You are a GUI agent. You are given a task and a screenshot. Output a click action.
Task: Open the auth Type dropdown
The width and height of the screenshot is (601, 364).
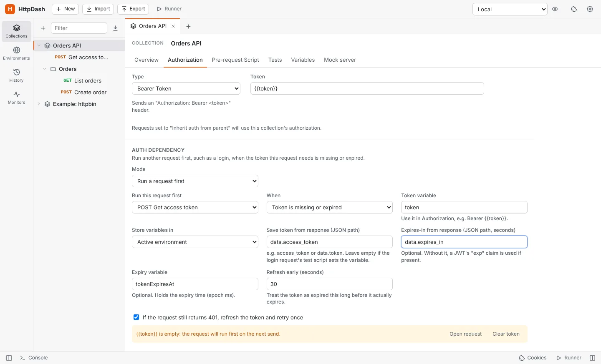coord(186,88)
